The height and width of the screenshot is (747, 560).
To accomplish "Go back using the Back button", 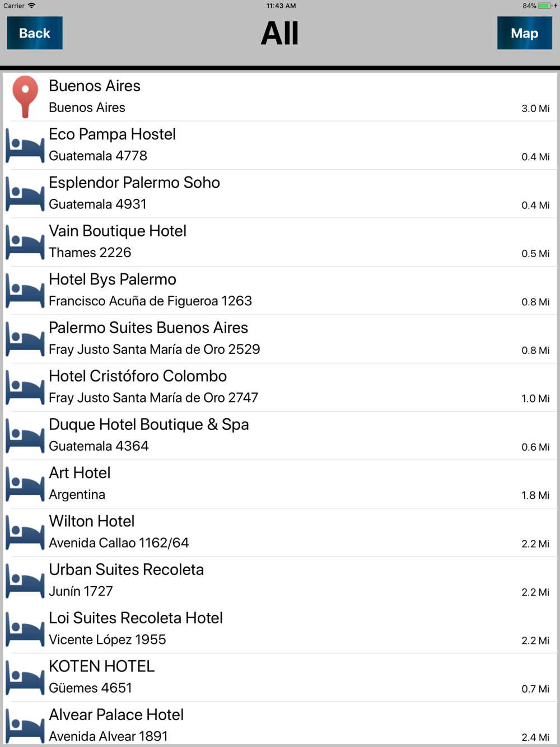I will [x=35, y=33].
